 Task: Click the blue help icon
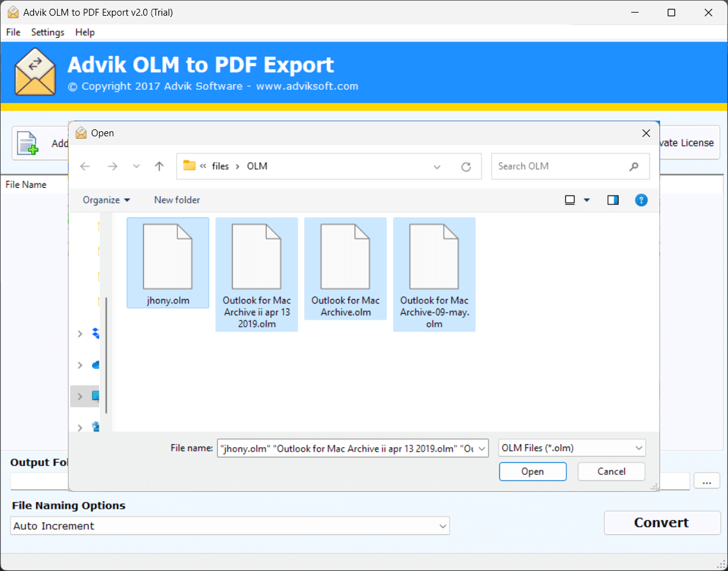pos(641,200)
